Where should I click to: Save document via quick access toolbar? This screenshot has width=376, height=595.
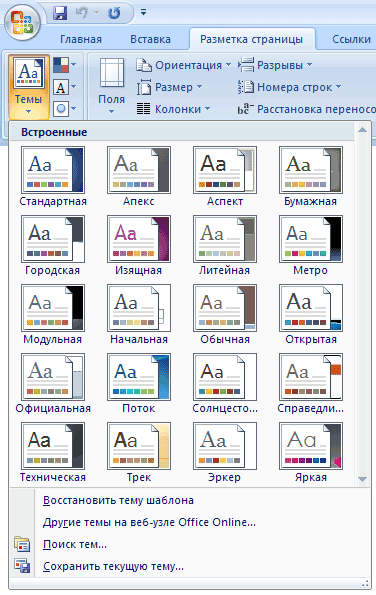(x=60, y=13)
